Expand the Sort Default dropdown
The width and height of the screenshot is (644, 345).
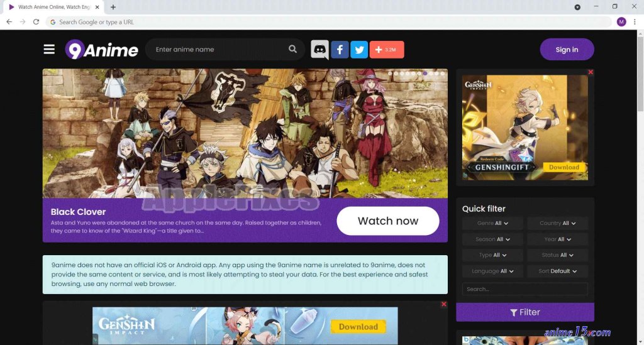tap(557, 271)
